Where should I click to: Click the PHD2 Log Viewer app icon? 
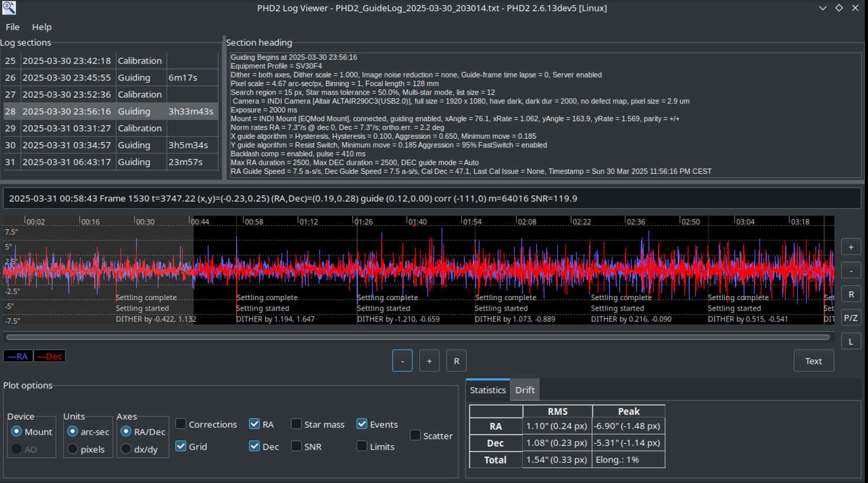click(9, 8)
